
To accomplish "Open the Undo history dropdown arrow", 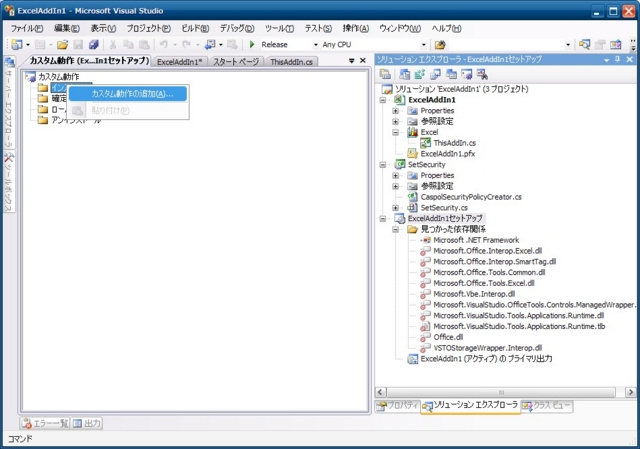I will point(175,44).
